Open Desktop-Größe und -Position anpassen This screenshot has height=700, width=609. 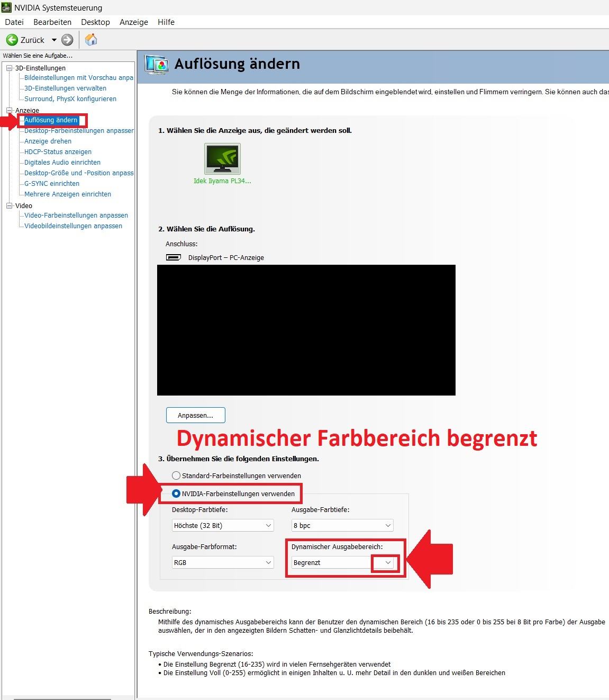(x=79, y=173)
